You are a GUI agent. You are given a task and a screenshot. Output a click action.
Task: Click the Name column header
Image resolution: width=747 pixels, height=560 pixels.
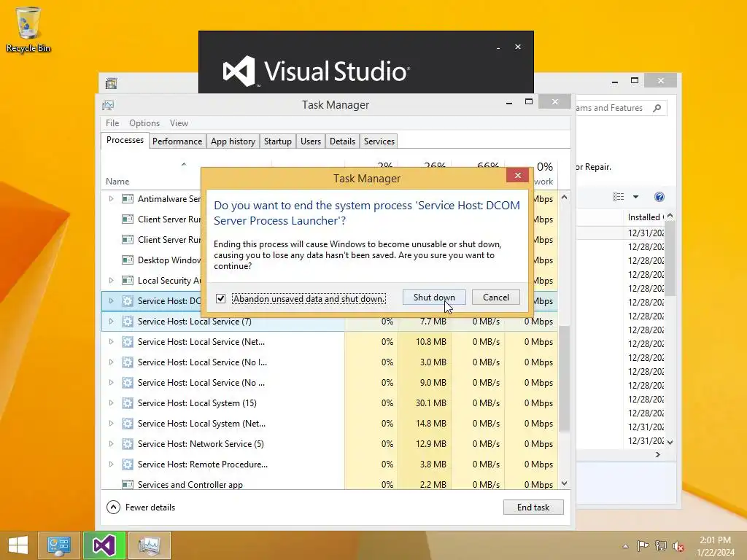click(x=117, y=182)
